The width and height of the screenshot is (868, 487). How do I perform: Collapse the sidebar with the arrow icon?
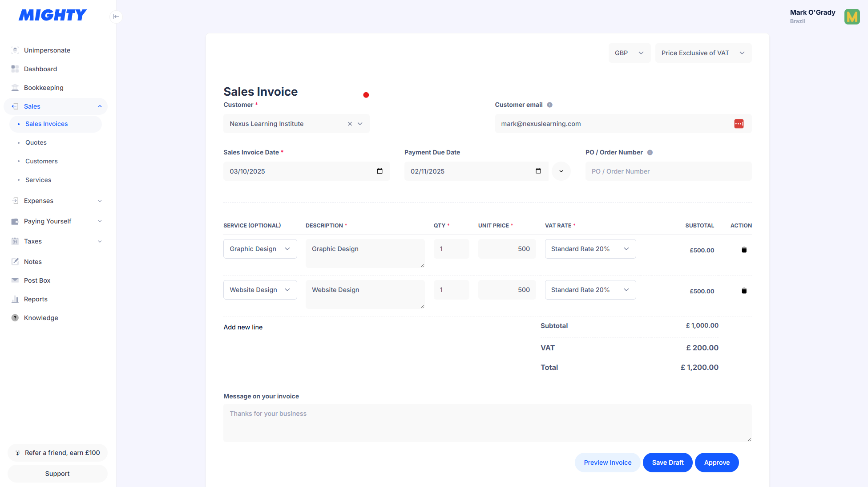(116, 16)
